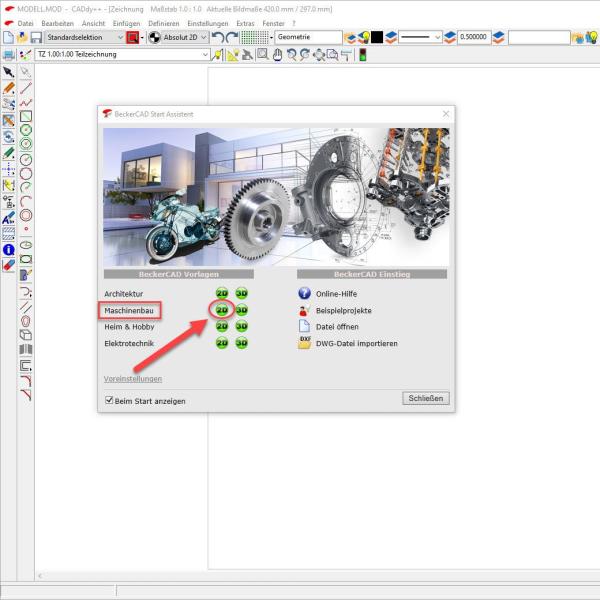Image resolution: width=600 pixels, height=600 pixels.
Task: Select the point tool
Action: click(x=26, y=229)
